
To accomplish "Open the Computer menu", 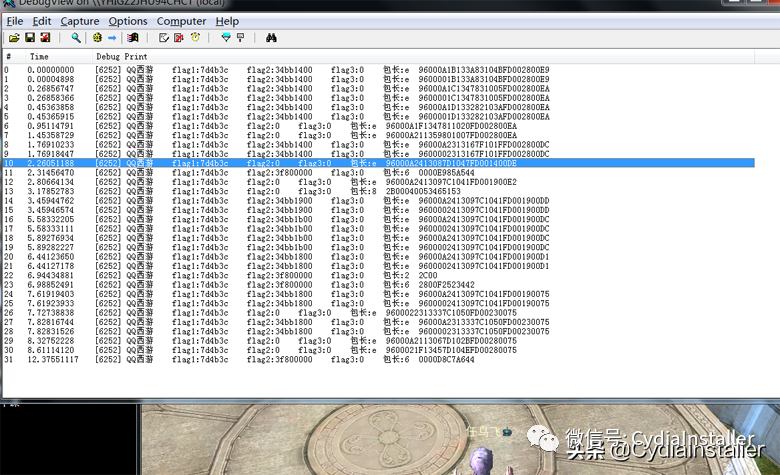I will click(181, 21).
